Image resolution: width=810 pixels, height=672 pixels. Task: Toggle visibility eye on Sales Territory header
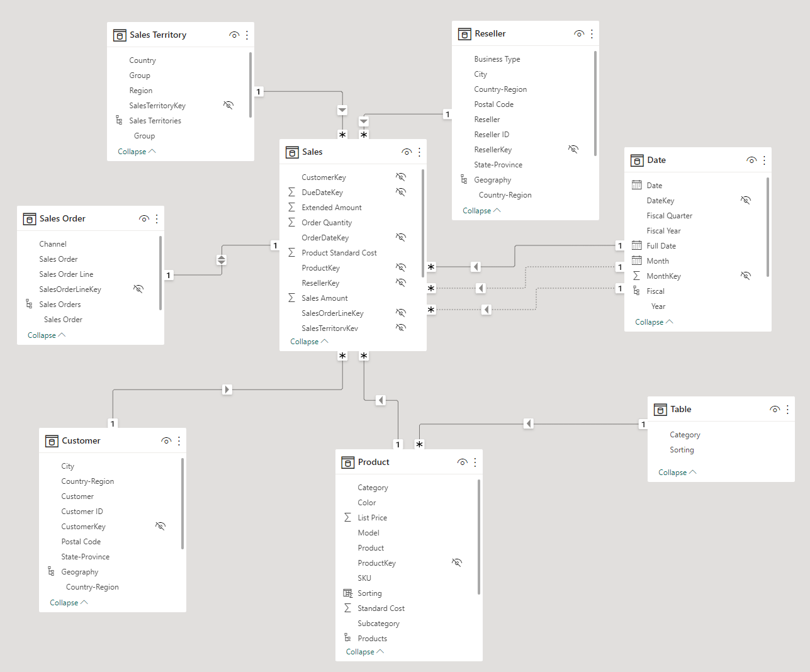click(x=233, y=35)
